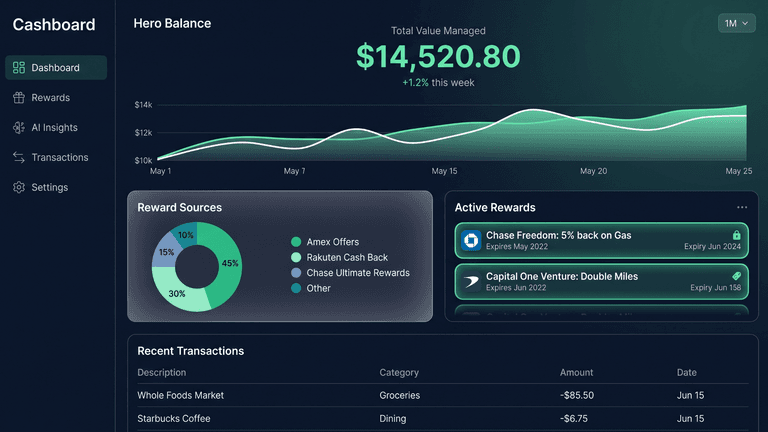Click the Transactions arrows icon

point(19,157)
